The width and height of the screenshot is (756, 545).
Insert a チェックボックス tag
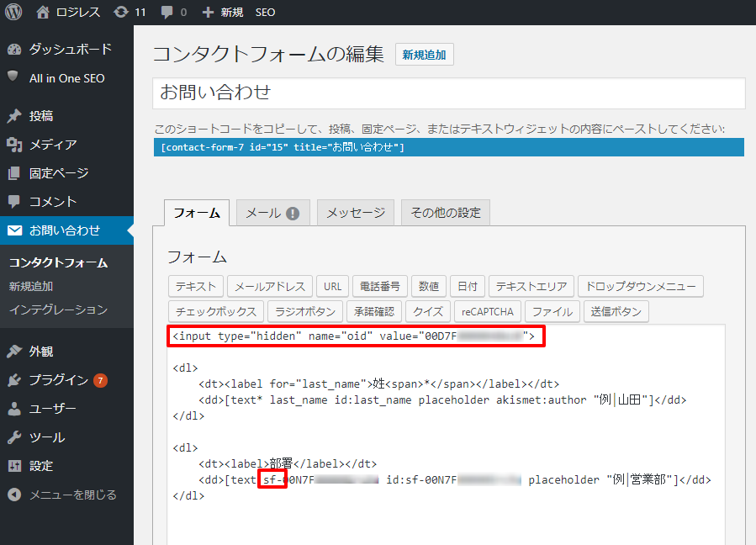pos(217,311)
